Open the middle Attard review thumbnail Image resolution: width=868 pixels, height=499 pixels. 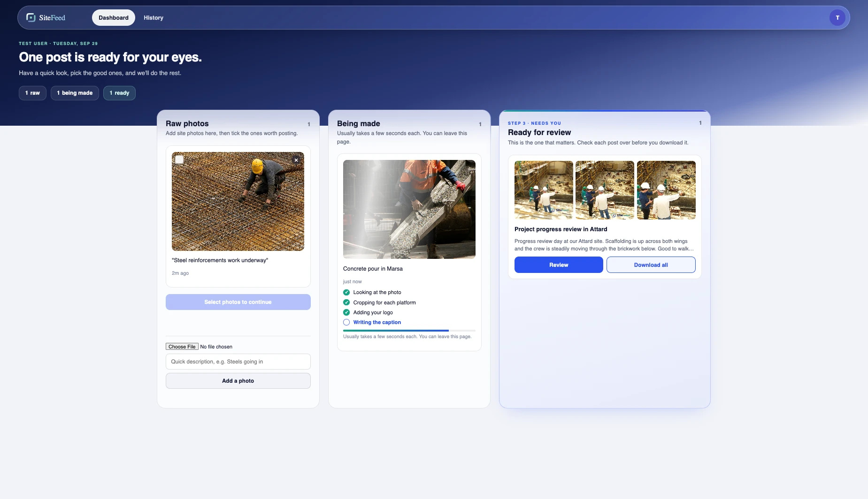605,190
